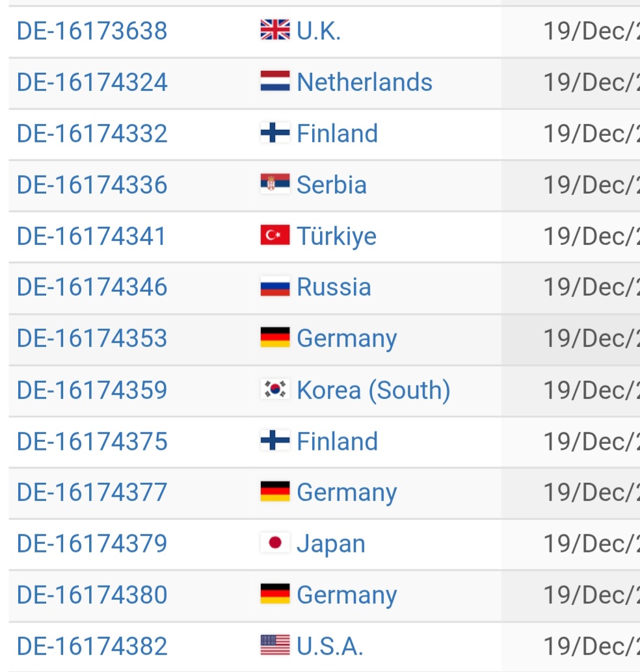Click the "Korea (South)" country name link
The height and width of the screenshot is (672, 640).
pos(373,390)
